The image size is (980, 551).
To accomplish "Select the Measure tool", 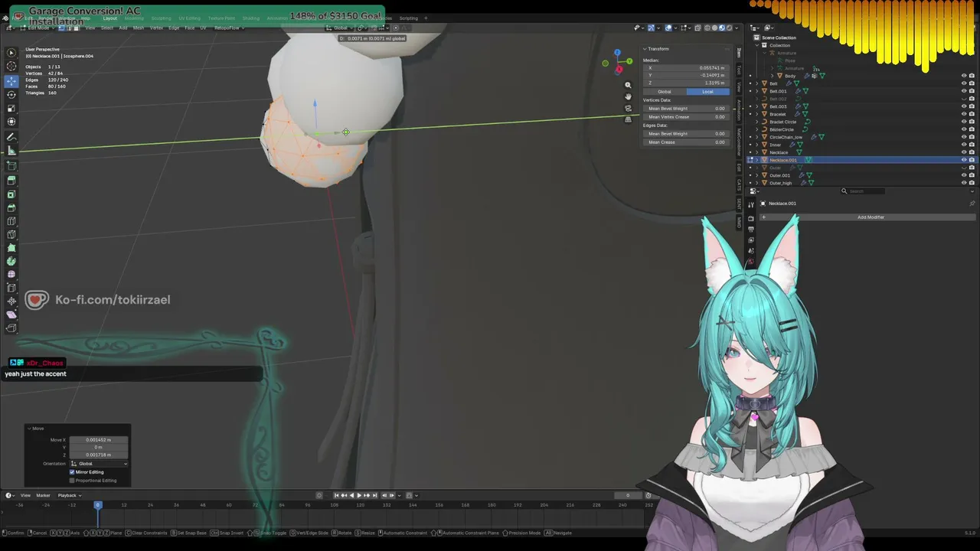I will pyautogui.click(x=11, y=151).
